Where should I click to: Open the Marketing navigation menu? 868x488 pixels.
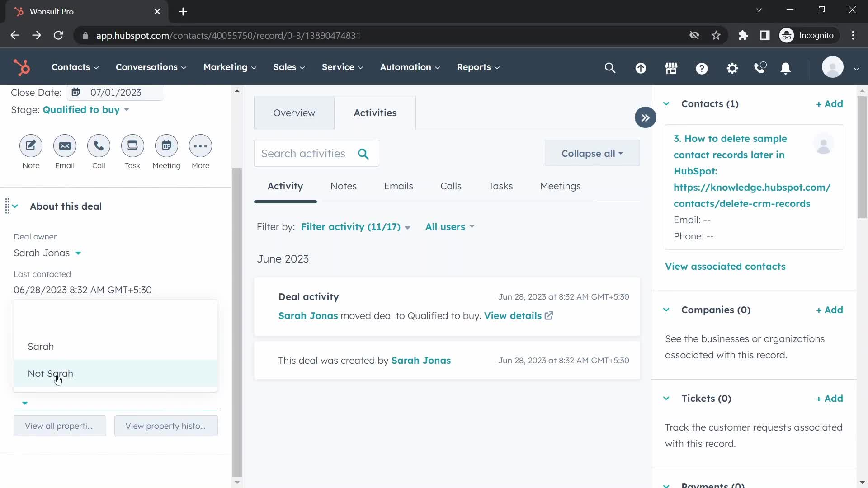tap(230, 67)
